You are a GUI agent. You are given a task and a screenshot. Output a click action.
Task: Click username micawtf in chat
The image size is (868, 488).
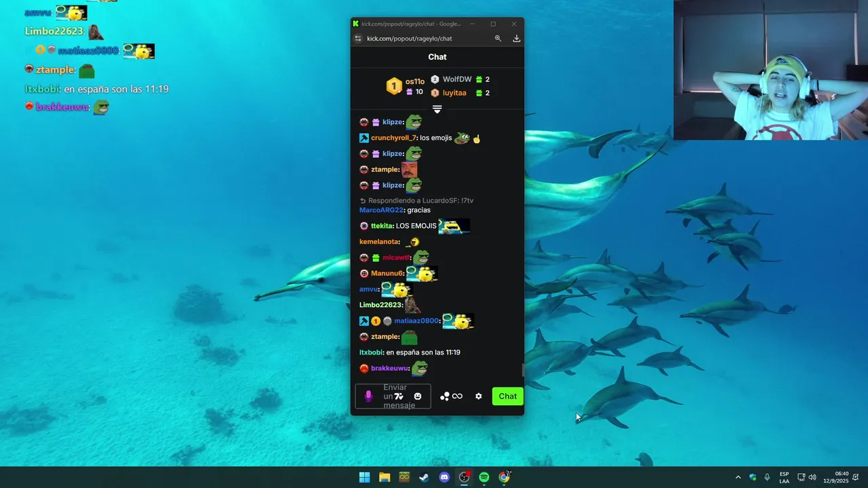(396, 258)
